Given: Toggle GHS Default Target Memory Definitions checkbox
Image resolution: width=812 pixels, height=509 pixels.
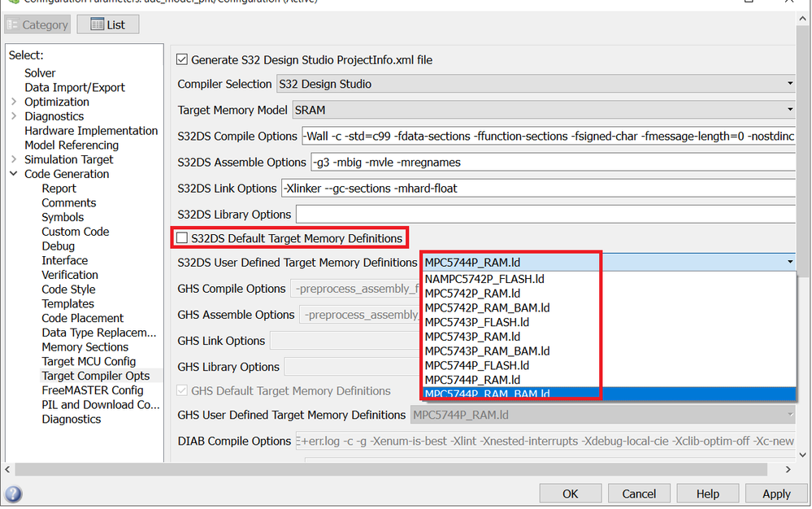Looking at the screenshot, I should click(x=182, y=391).
